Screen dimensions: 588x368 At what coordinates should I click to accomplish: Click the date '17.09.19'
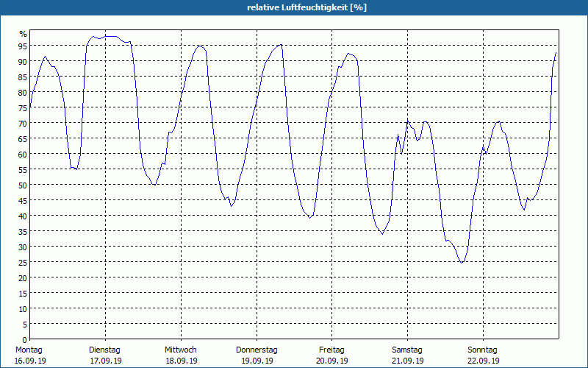106,361
